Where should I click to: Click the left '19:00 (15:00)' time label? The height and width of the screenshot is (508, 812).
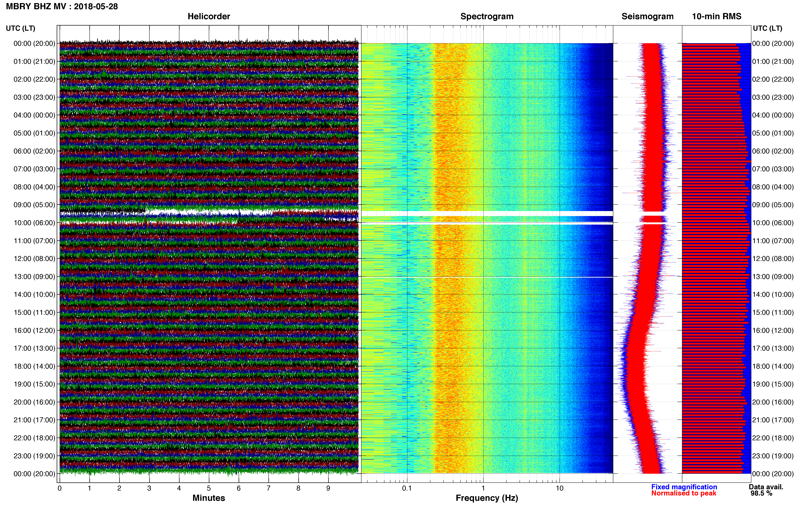[34, 384]
